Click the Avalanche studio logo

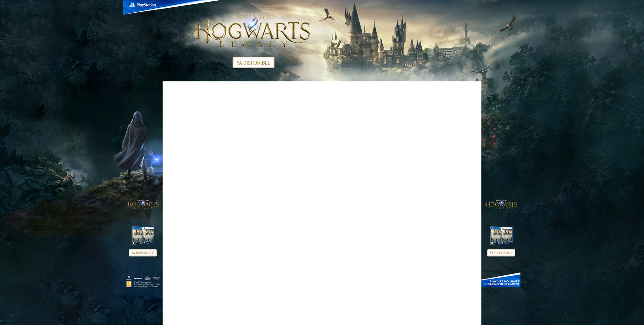point(138,278)
